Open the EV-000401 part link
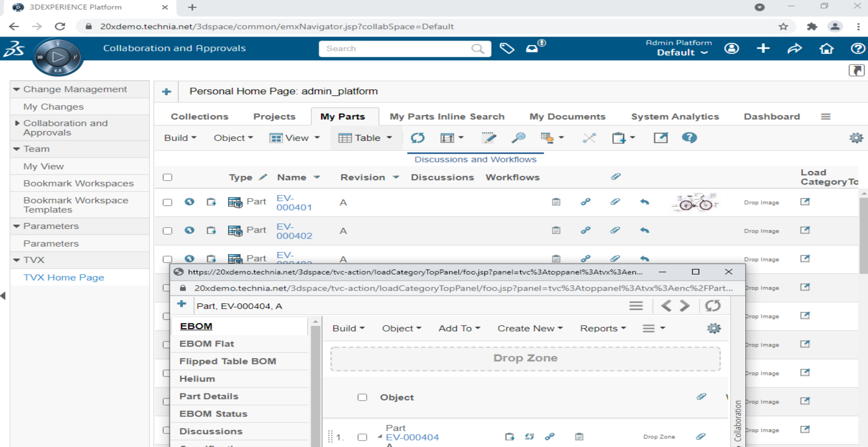868x447 pixels. 294,202
